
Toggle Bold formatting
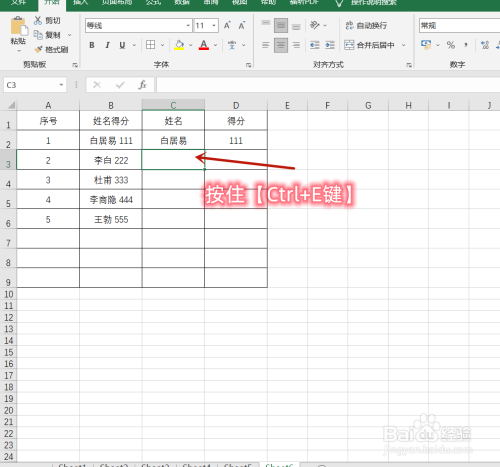click(x=92, y=45)
